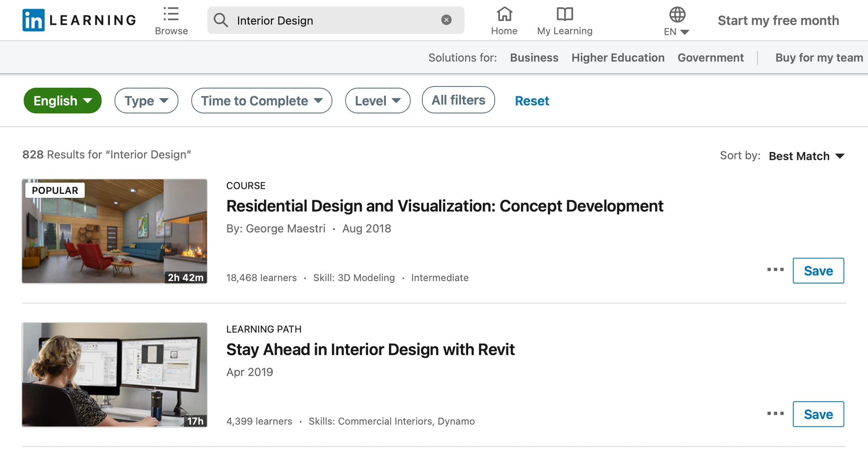The height and width of the screenshot is (452, 868).
Task: Click the search magnifier icon
Action: (x=221, y=20)
